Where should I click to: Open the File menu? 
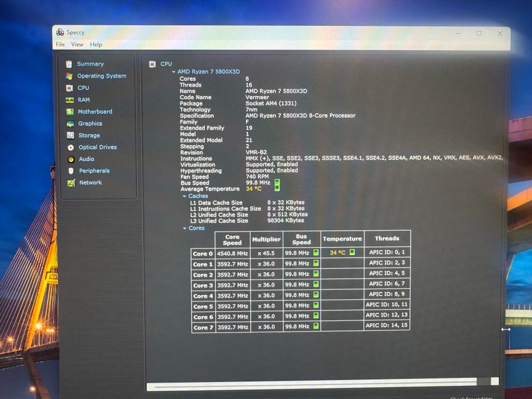60,44
